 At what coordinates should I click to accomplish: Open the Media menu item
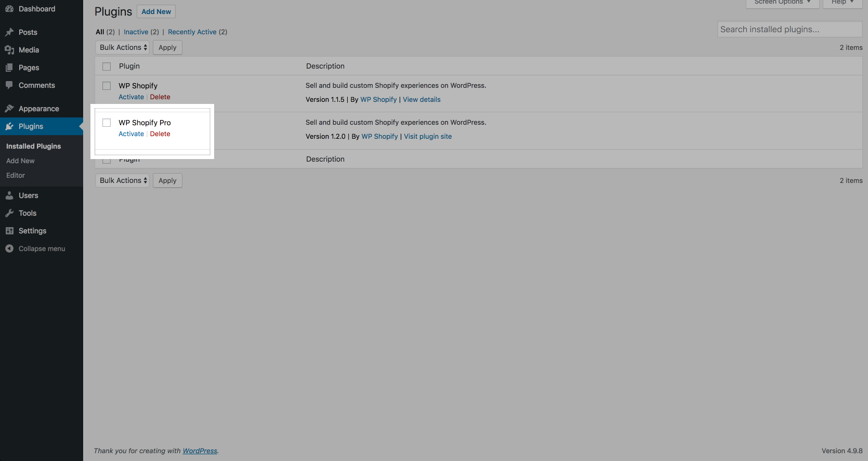(29, 50)
